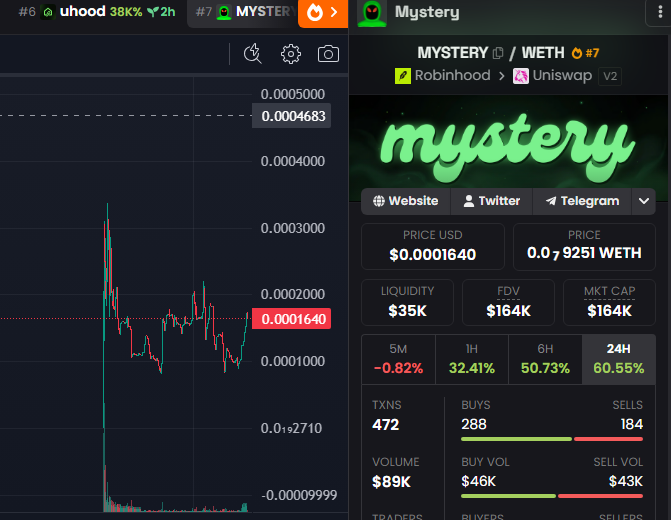
Task: Open the indicator quick-search lightning icon
Action: (x=252, y=54)
